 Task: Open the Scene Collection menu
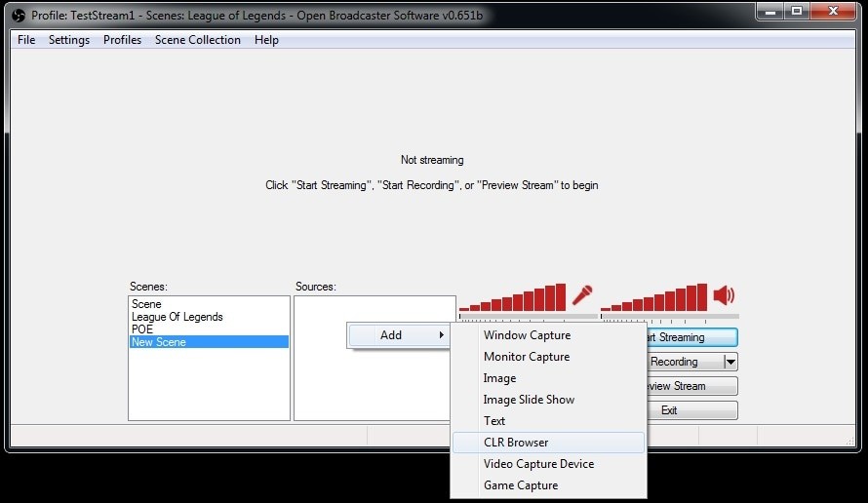pyautogui.click(x=198, y=40)
